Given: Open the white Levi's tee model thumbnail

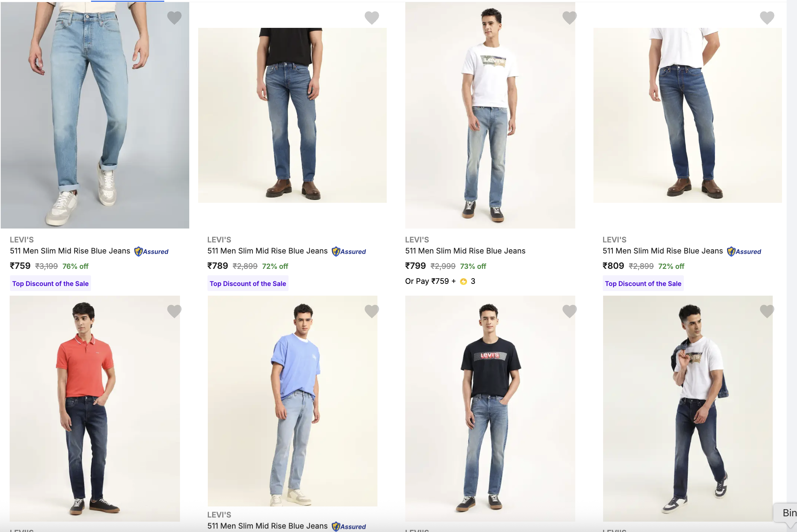Looking at the screenshot, I should 490,115.
